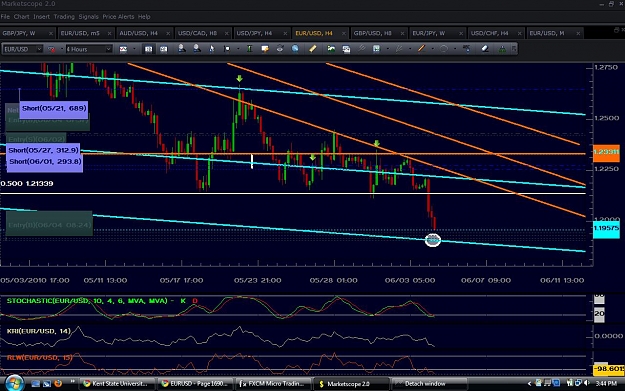
Task: Click the green chart picture icon
Action: click(x=331, y=49)
